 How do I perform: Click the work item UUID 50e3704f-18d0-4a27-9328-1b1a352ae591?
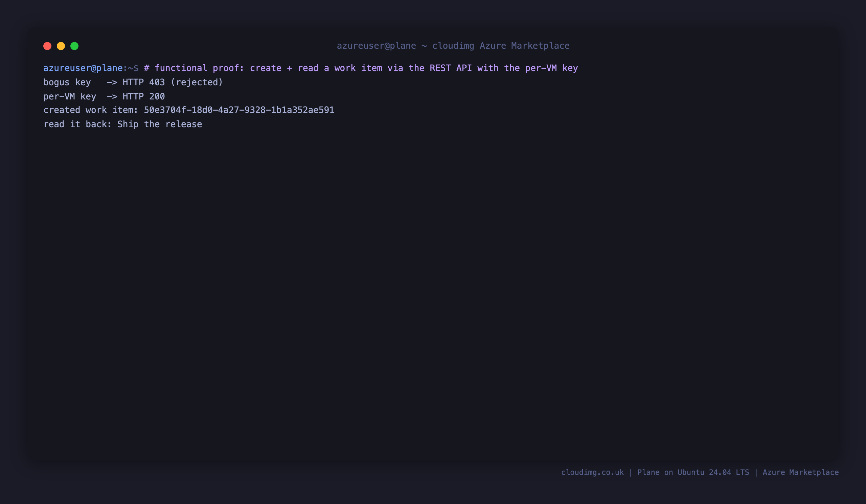click(239, 110)
